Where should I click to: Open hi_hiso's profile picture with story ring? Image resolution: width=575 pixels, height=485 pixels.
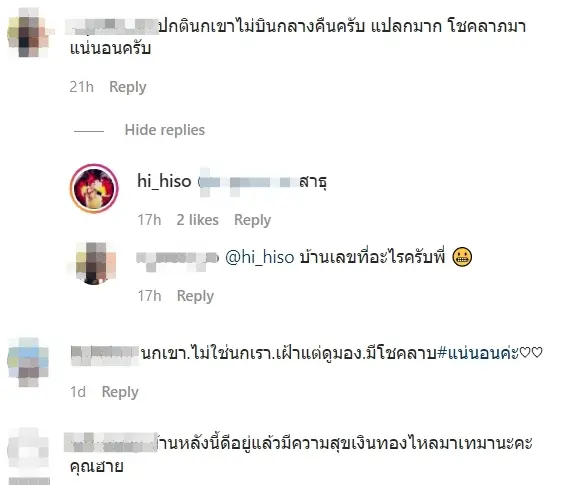[94, 188]
